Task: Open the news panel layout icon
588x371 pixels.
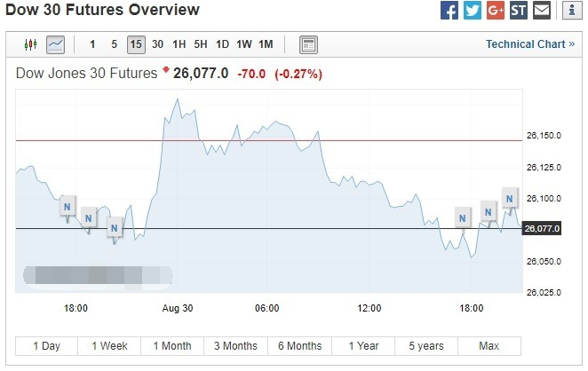Action: pos(308,44)
